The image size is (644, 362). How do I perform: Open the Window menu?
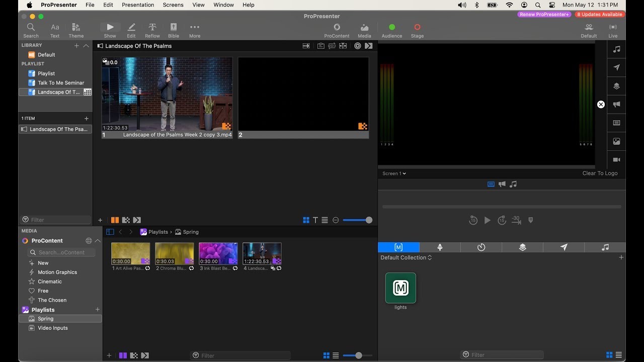pyautogui.click(x=224, y=5)
